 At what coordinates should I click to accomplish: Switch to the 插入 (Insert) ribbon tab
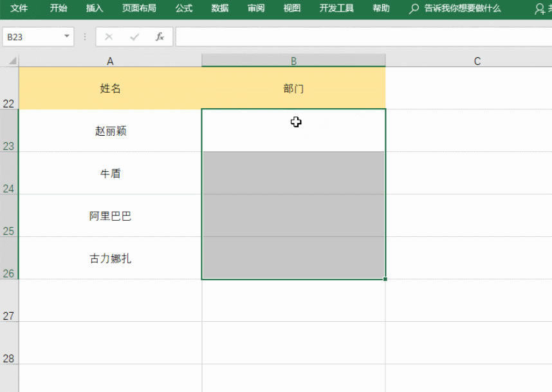pos(94,9)
